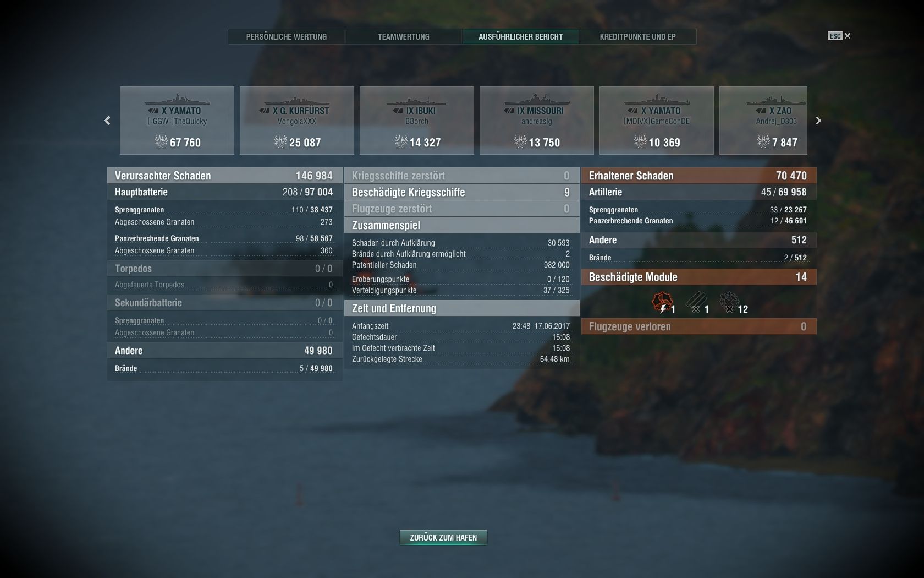Click the destroyed main battery module icon
This screenshot has height=578, width=924.
(x=696, y=302)
